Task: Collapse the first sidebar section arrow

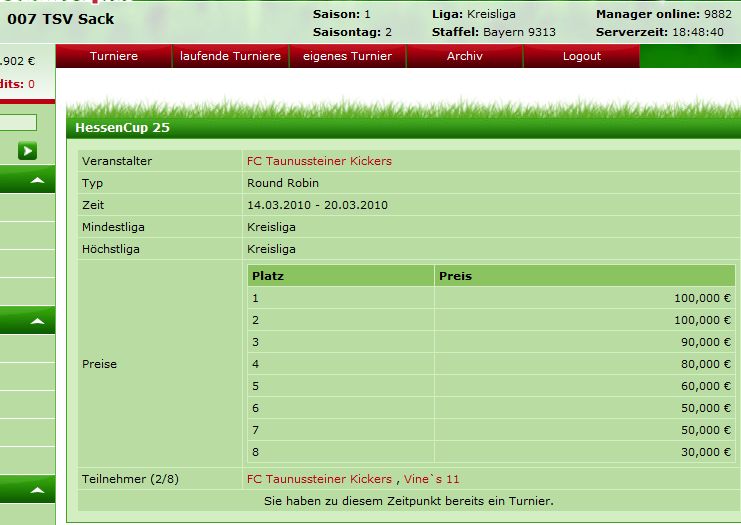Action: (37, 181)
